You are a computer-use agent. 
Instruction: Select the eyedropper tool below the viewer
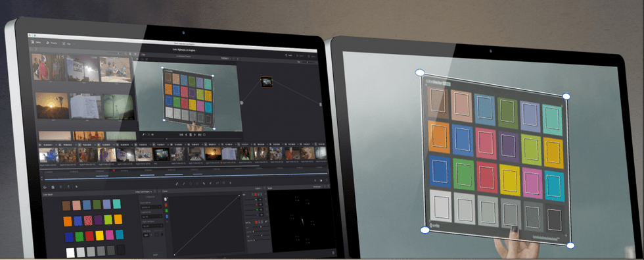click(144, 134)
